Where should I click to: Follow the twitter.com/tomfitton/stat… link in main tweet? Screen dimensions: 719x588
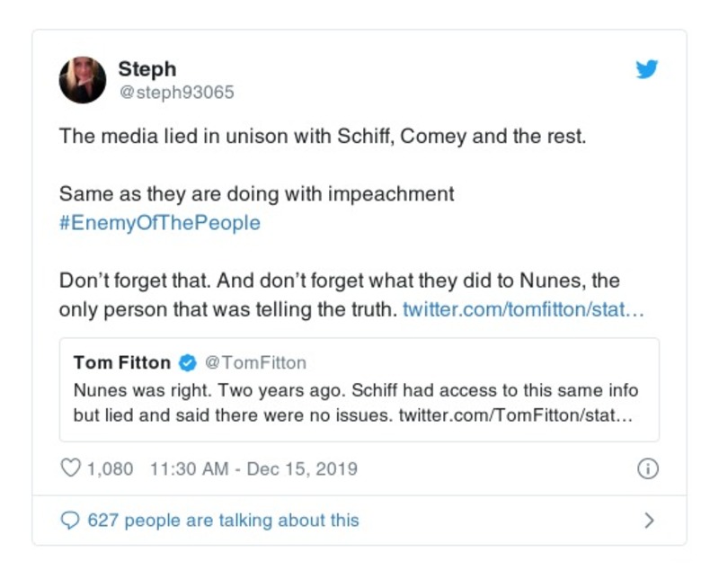click(x=523, y=310)
